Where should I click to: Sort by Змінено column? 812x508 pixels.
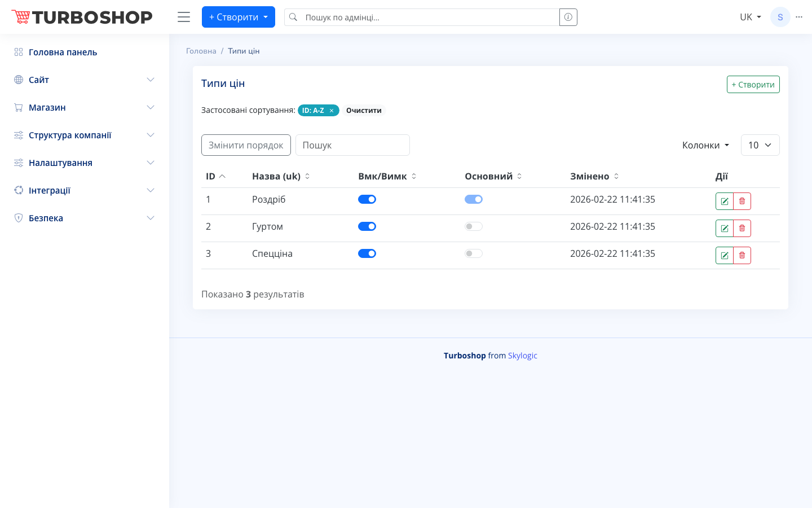pos(594,176)
